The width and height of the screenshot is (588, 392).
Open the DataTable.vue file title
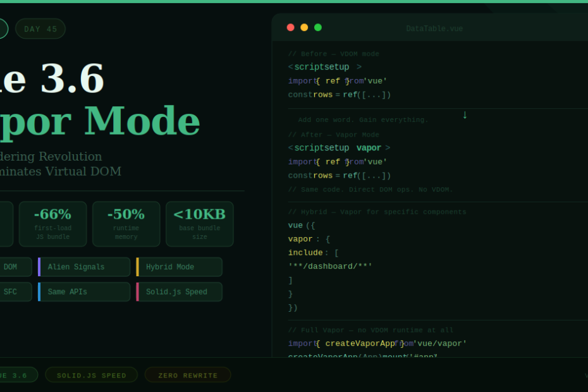pos(434,29)
